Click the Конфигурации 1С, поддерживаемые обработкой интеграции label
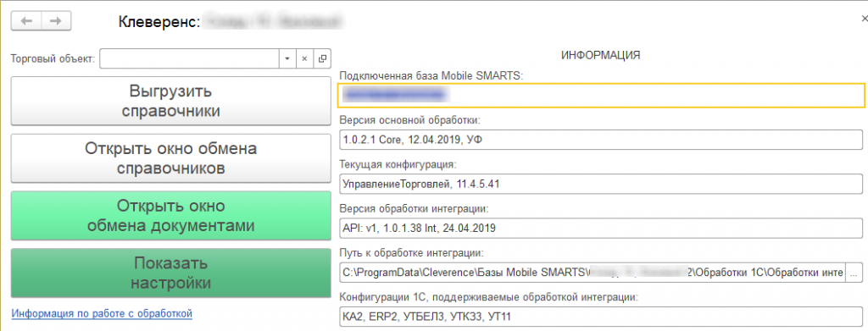Viewport: 868px width, 331px height. tap(488, 297)
